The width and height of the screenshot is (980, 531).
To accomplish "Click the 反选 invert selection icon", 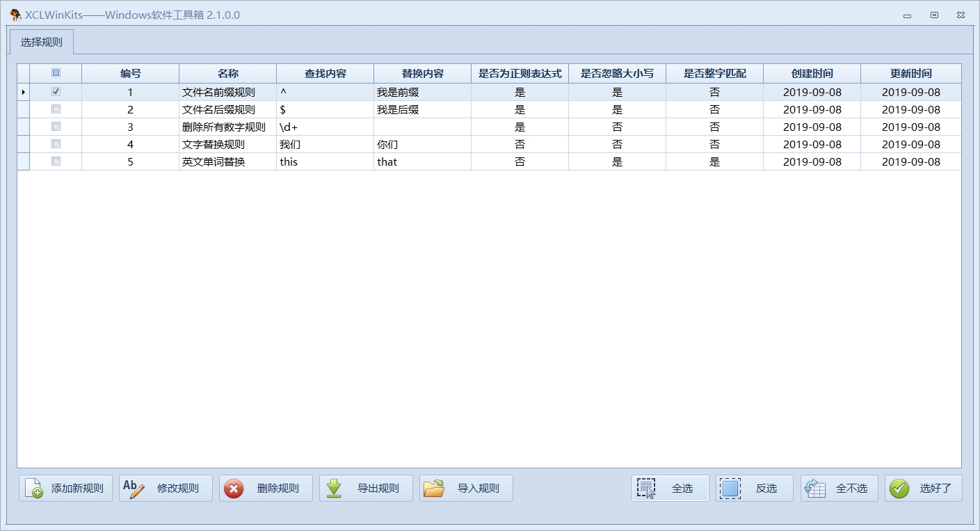I will pyautogui.click(x=730, y=489).
